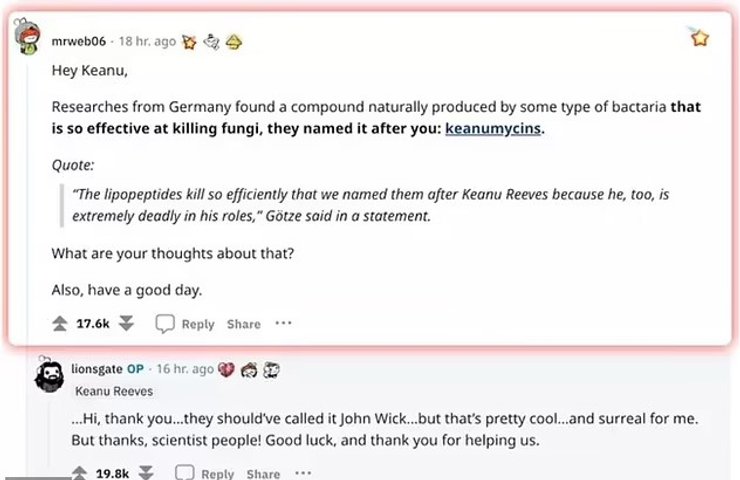Click third award icon beside mrweb06's timestamp
Image resolution: width=740 pixels, height=480 pixels.
point(233,41)
